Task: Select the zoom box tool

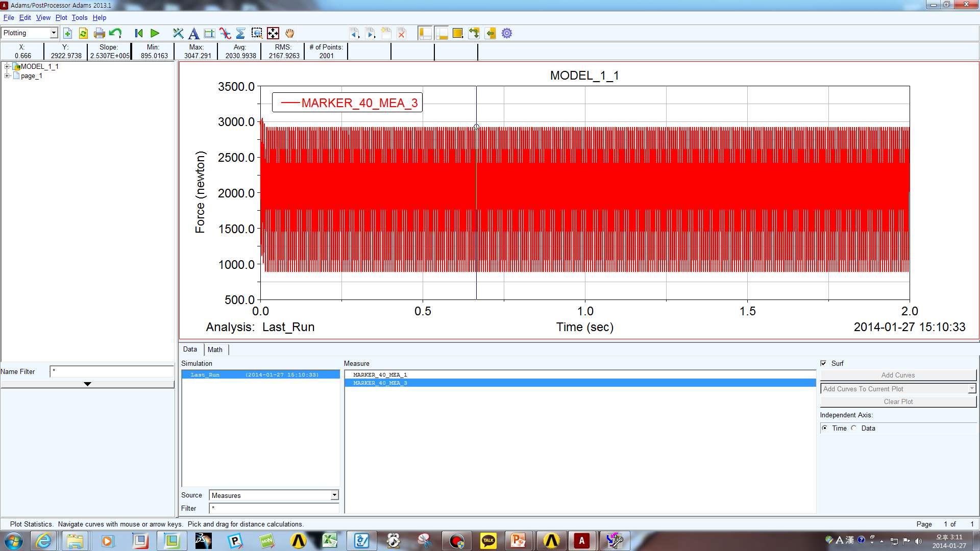Action: tap(257, 34)
